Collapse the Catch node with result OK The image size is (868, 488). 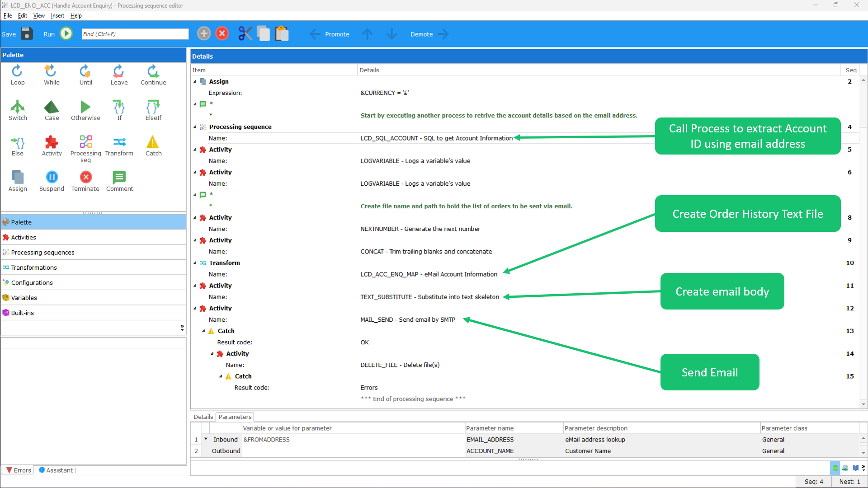pyautogui.click(x=203, y=331)
